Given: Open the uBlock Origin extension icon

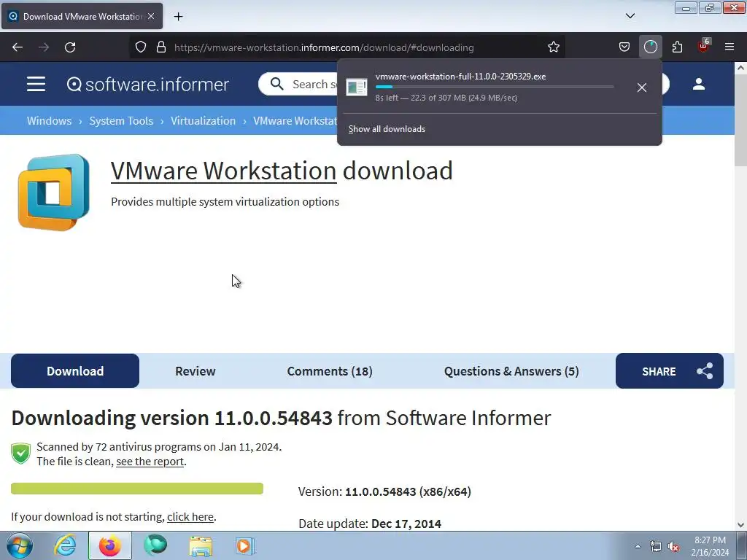Looking at the screenshot, I should (704, 46).
